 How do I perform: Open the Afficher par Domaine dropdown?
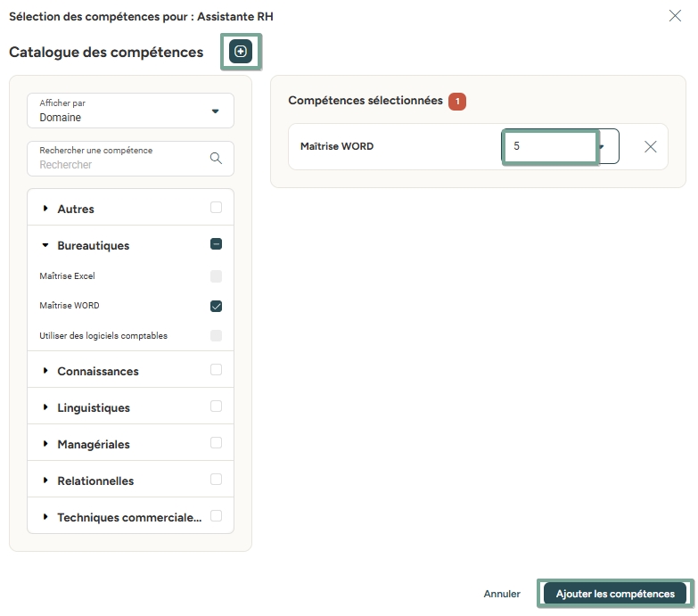tap(131, 111)
